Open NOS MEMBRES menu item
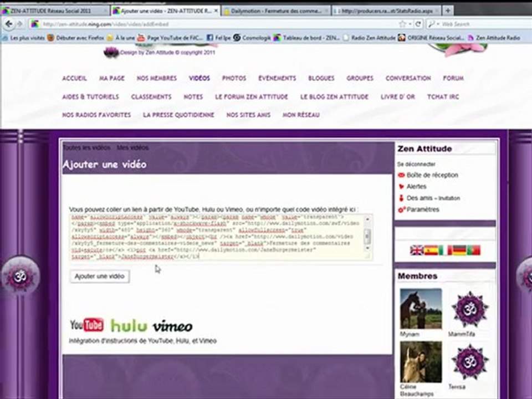The height and width of the screenshot is (399, 532). [157, 78]
